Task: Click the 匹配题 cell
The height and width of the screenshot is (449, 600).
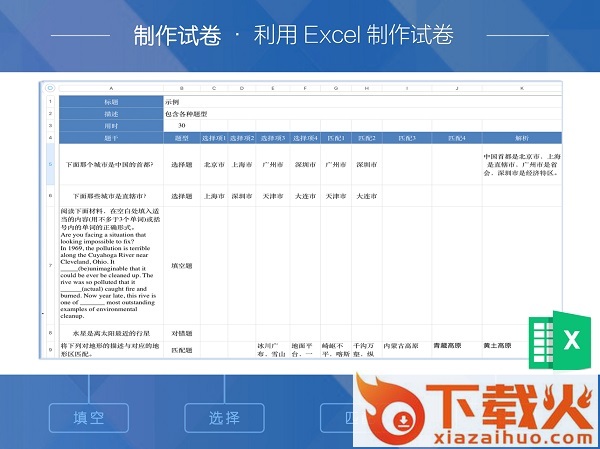Action: click(x=182, y=350)
